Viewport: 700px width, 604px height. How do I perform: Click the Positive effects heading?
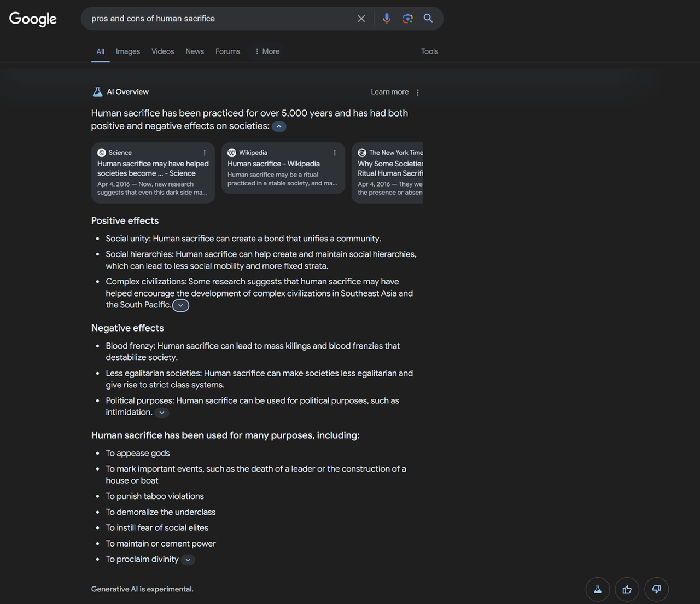click(x=125, y=220)
